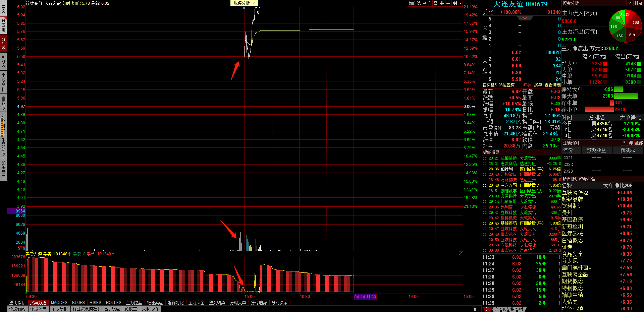Close the 涨停分析 tab
Image resolution: width=644 pixels, height=312 pixels.
coord(254,3)
